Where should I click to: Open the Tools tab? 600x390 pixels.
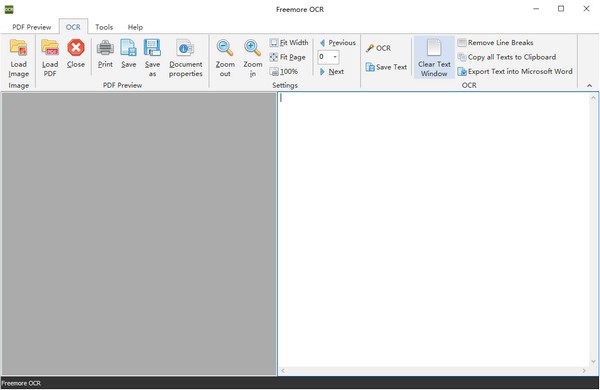pos(104,27)
